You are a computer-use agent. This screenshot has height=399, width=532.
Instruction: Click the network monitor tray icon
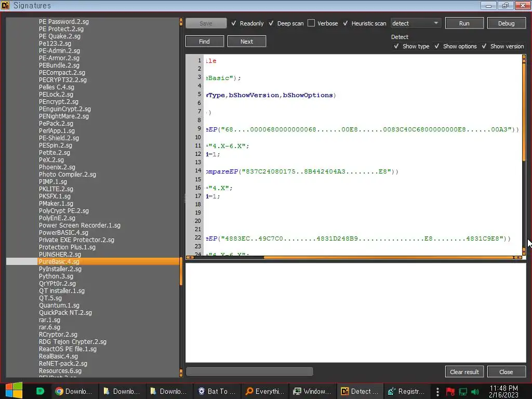coord(463,392)
